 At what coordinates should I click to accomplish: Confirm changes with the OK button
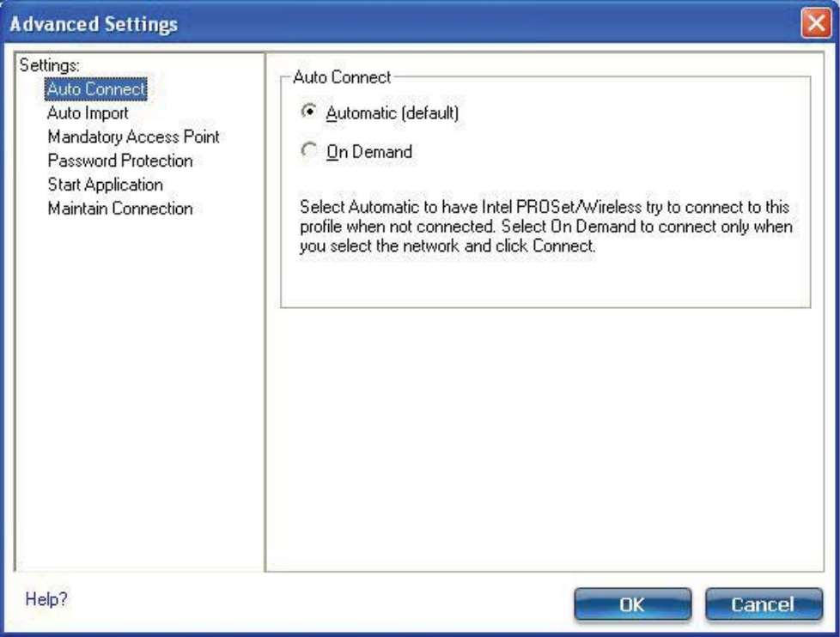632,604
